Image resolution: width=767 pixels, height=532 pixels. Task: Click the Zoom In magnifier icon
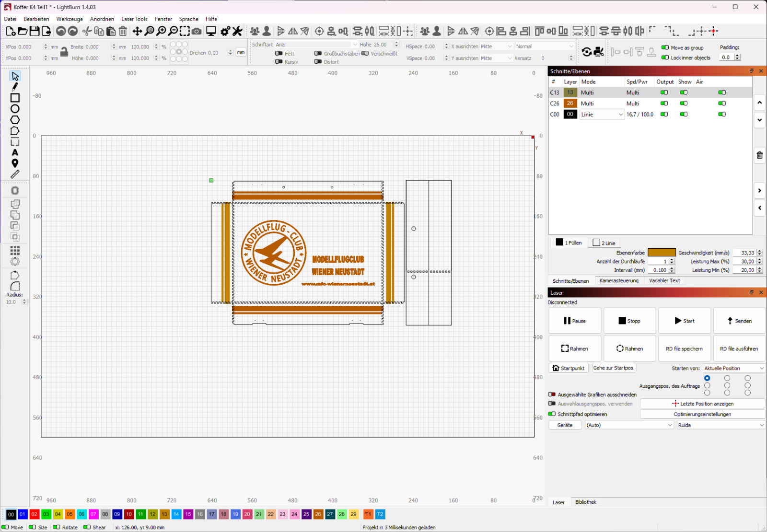pyautogui.click(x=161, y=31)
